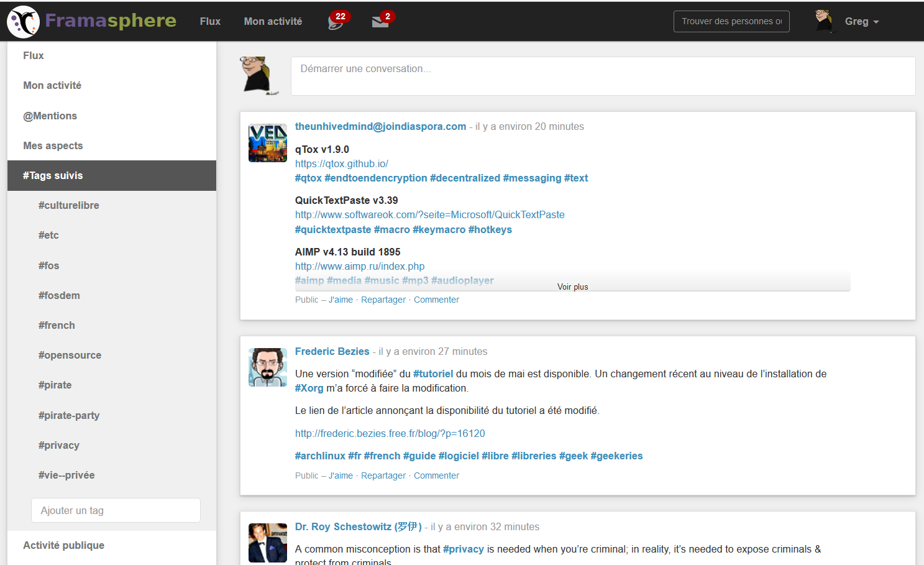The width and height of the screenshot is (924, 565).
Task: Open the #culturelibre followed tag
Action: (68, 205)
